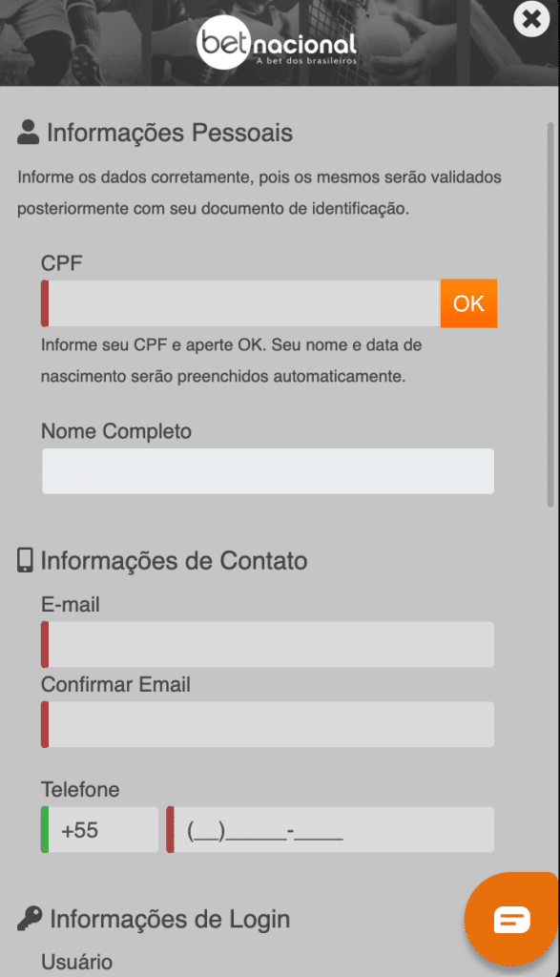Open the orange live chat bubble
Viewport: 560px width, 977px height.
click(511, 919)
